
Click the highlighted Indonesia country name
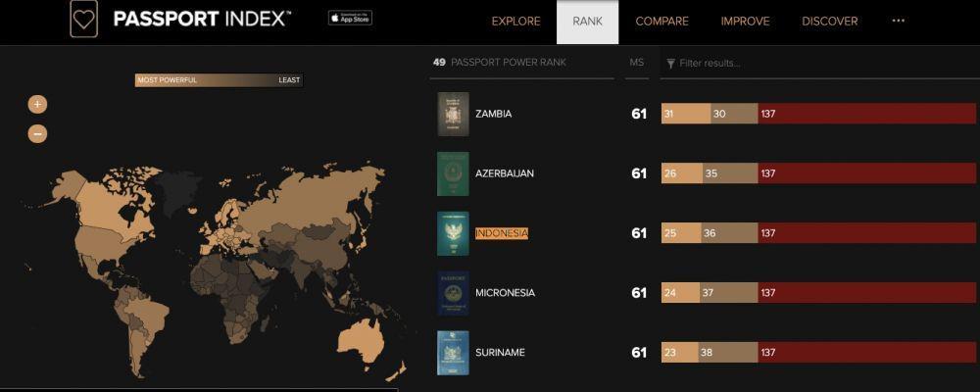pos(502,233)
